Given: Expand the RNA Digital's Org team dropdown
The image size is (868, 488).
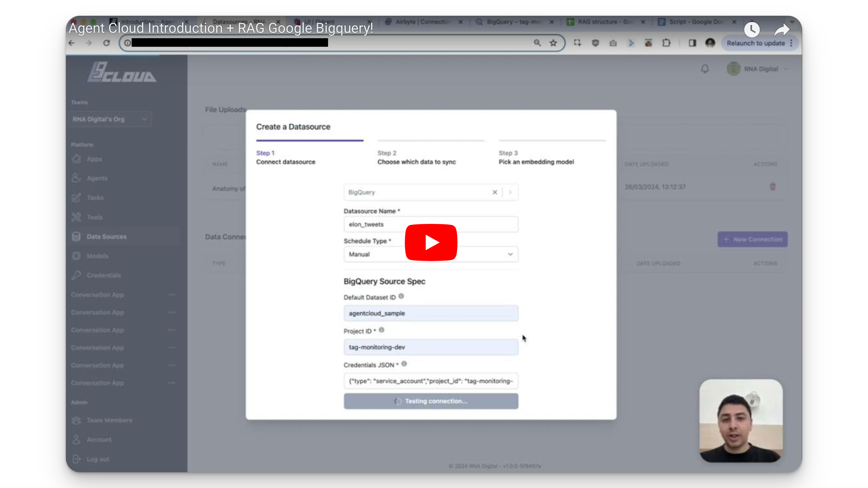Looking at the screenshot, I should (x=110, y=119).
